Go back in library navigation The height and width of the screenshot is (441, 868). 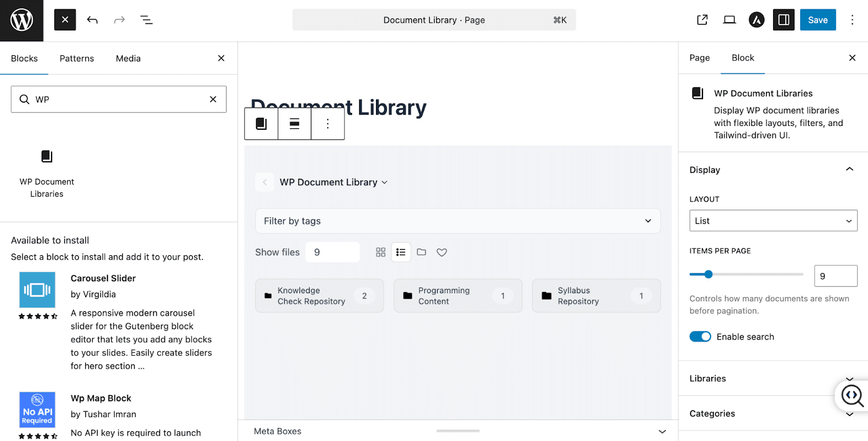pos(265,182)
